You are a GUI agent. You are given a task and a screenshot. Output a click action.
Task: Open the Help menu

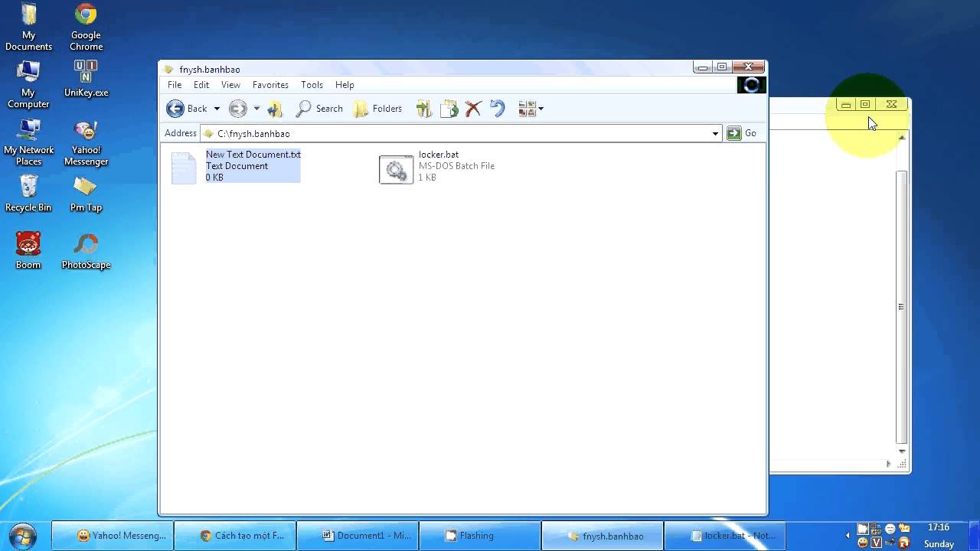point(345,85)
